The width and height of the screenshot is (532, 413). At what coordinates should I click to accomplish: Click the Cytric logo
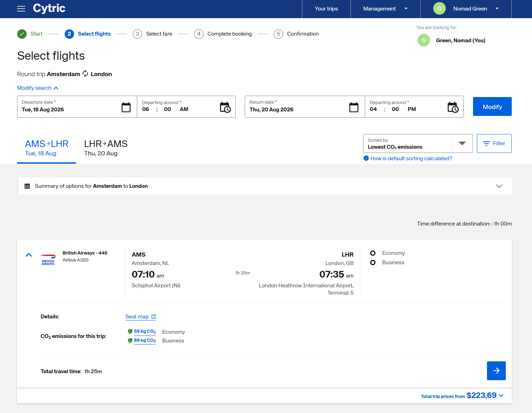coord(49,8)
